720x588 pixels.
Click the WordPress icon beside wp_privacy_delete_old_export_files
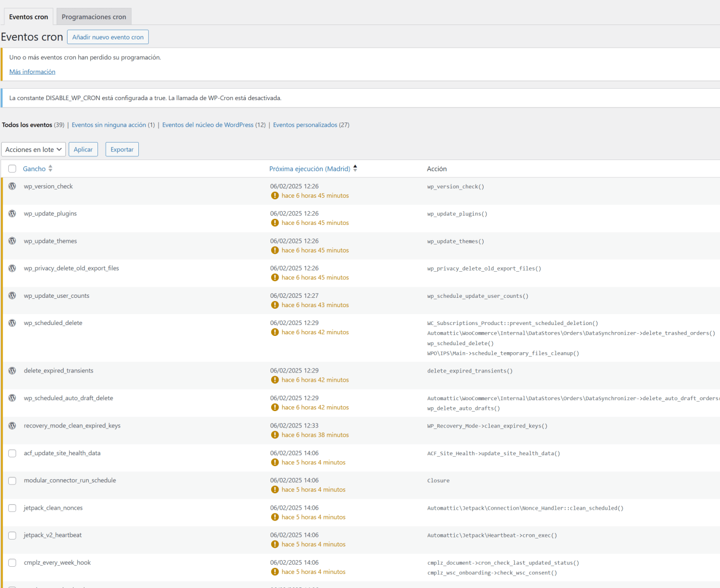click(x=12, y=268)
